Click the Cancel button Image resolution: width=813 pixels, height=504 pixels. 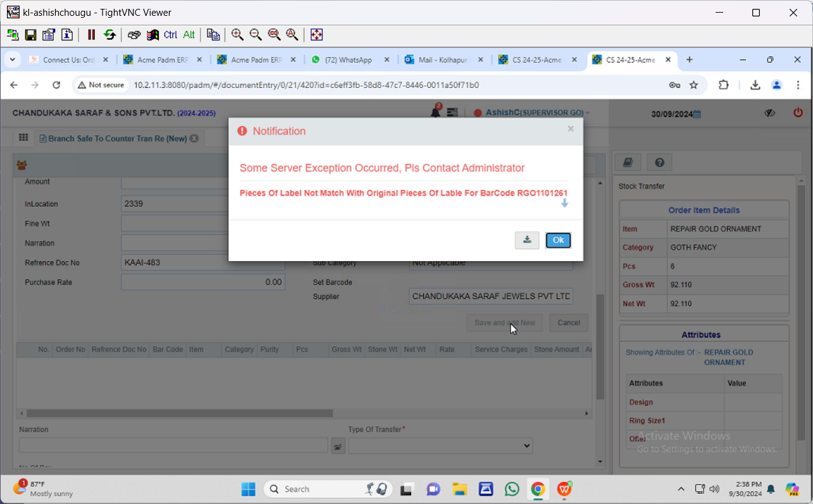click(569, 323)
